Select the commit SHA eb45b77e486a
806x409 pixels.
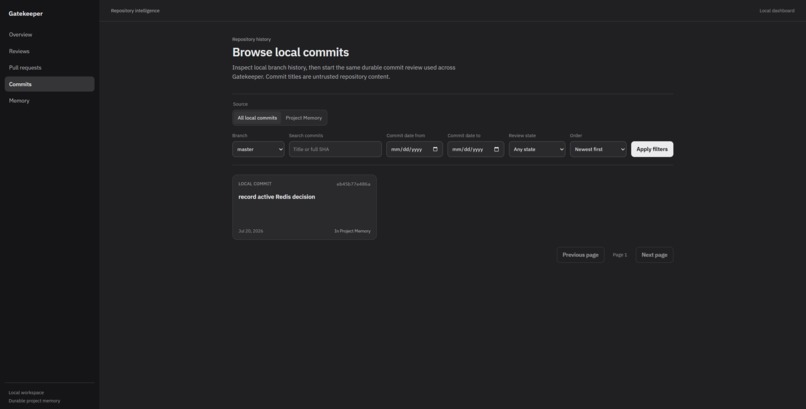353,184
